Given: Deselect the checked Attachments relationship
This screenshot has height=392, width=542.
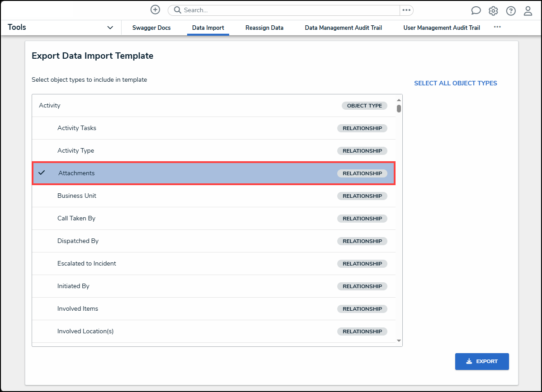Looking at the screenshot, I should point(213,173).
